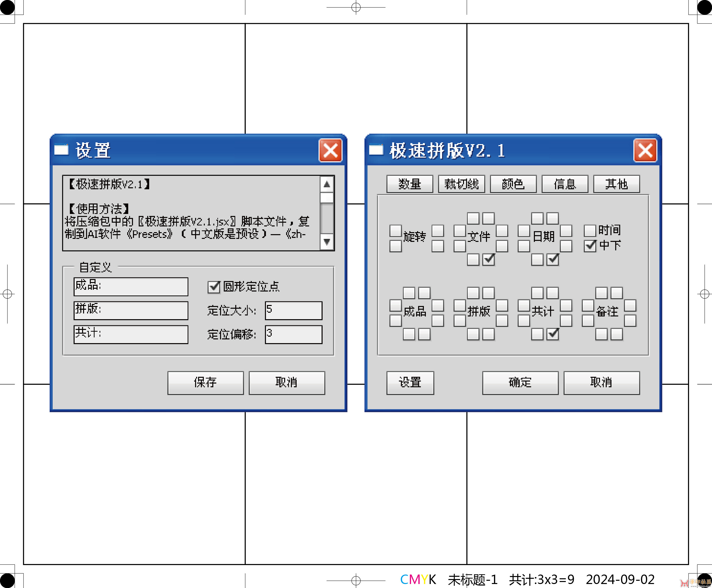Switch to the 裁切线 tab
This screenshot has height=588, width=712.
(x=461, y=184)
